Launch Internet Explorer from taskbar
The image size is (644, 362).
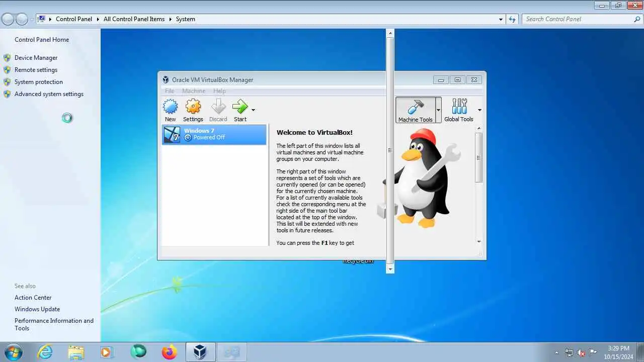(x=45, y=352)
